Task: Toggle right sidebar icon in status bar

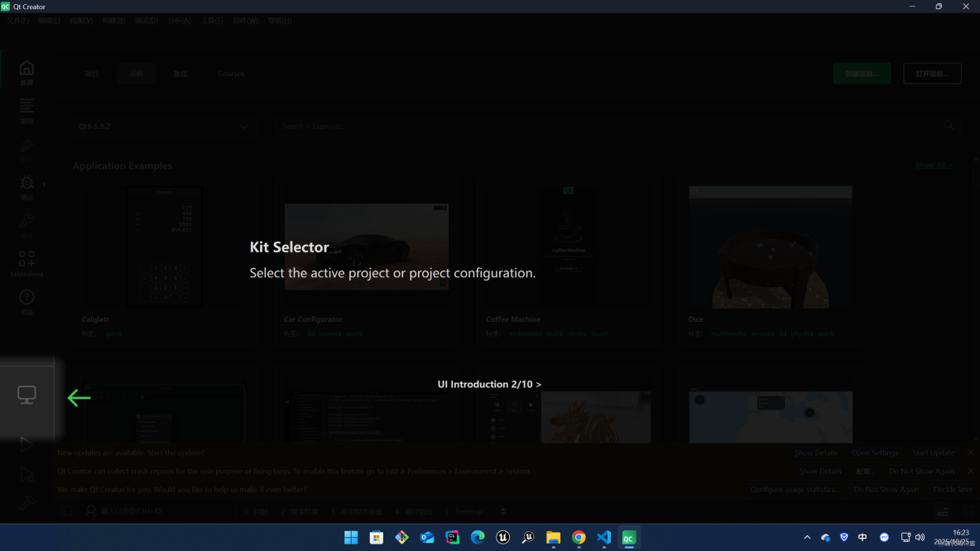Action: tap(968, 511)
